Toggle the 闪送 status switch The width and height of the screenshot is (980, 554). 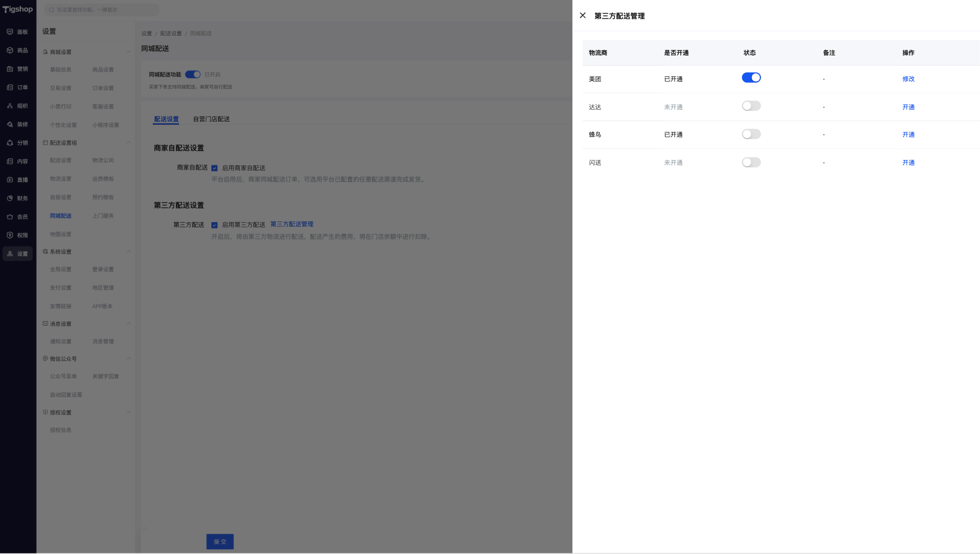[x=751, y=162]
